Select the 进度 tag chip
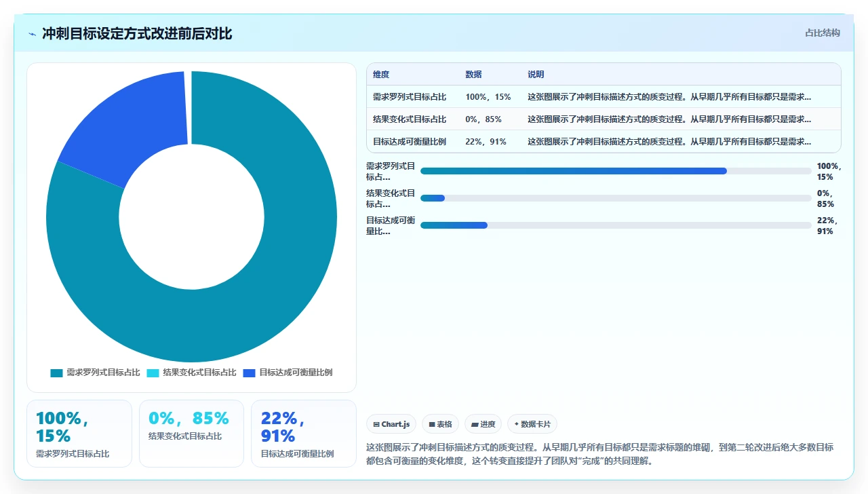The height and width of the screenshot is (494, 868). coord(483,424)
